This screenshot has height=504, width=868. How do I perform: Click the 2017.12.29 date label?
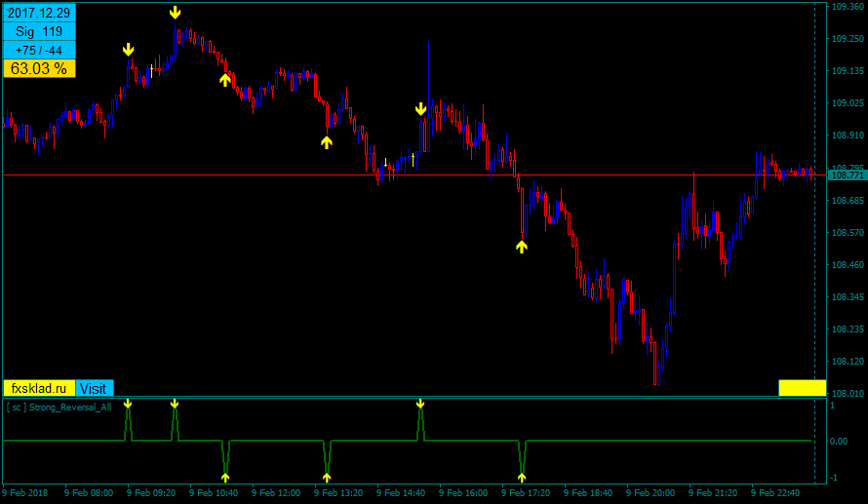pos(39,13)
